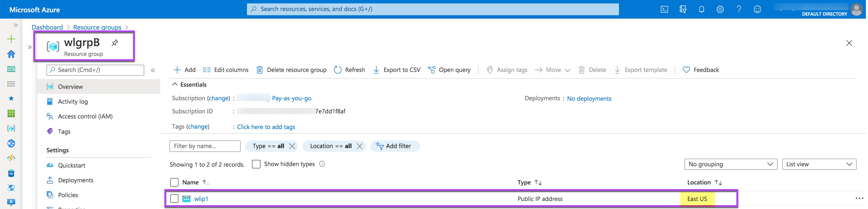Go to Resource groups breadcrumb

pos(97,27)
